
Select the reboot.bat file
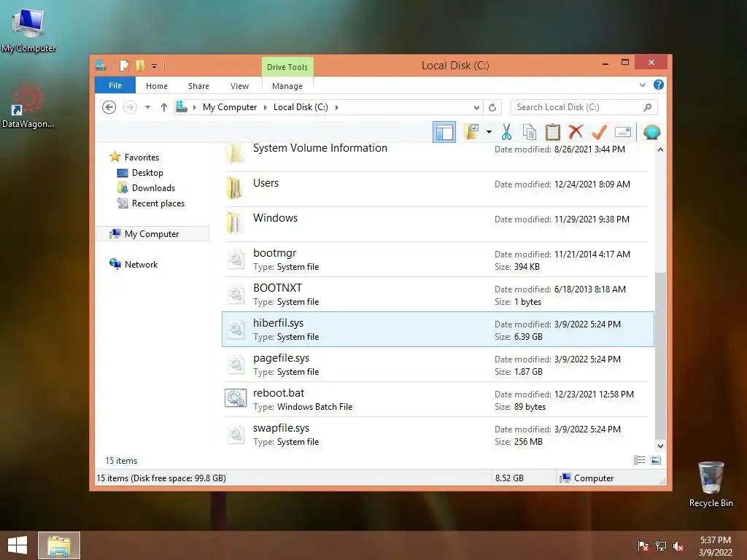(438, 399)
